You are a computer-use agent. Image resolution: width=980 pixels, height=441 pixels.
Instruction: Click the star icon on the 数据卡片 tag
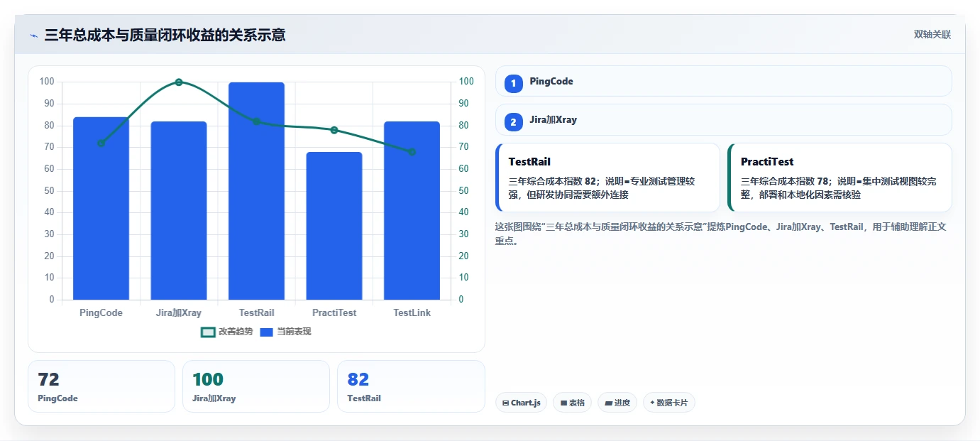[x=652, y=403]
